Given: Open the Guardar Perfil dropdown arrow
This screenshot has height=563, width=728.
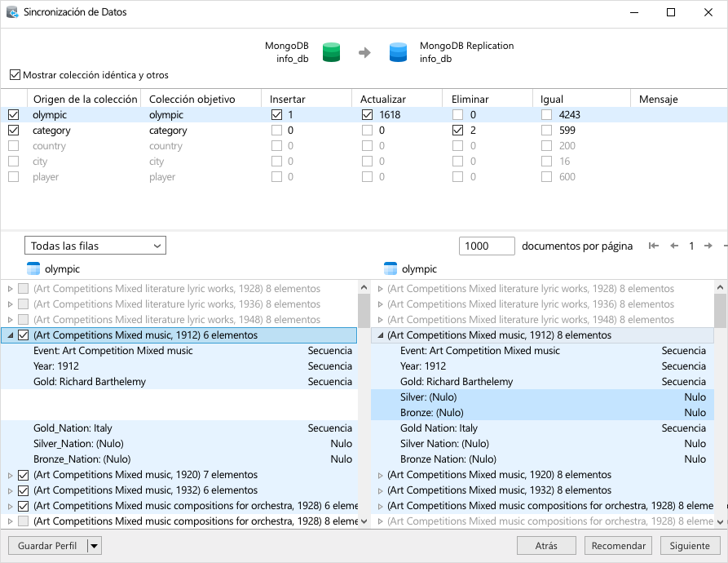Looking at the screenshot, I should (95, 546).
